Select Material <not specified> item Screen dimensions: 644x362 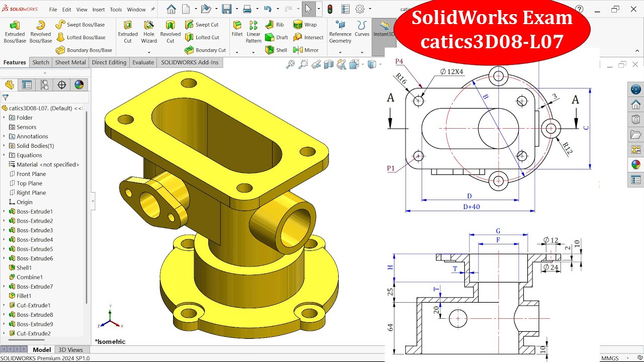(44, 164)
